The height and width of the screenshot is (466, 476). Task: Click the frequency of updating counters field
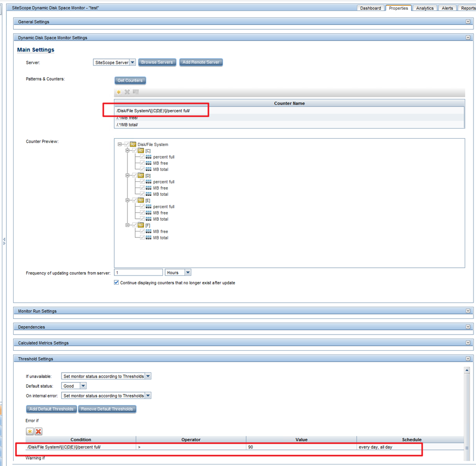click(139, 273)
